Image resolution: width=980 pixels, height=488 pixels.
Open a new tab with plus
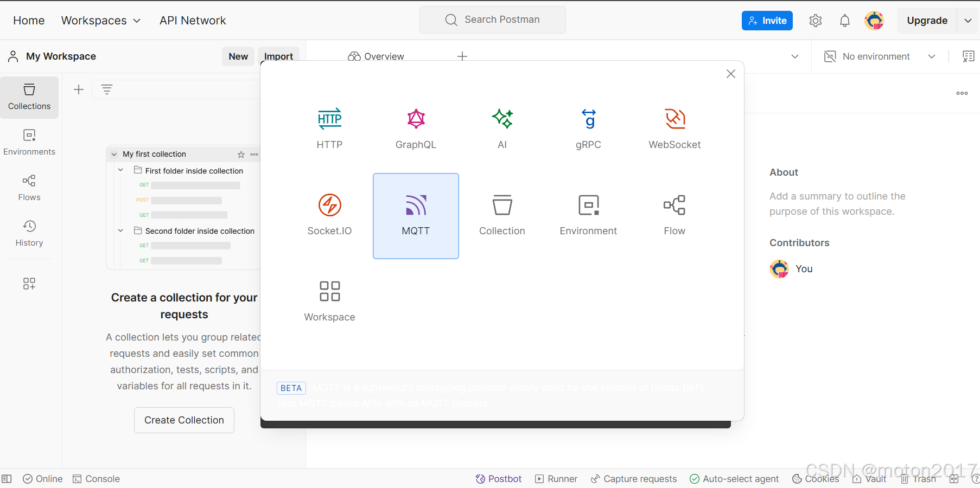tap(462, 56)
